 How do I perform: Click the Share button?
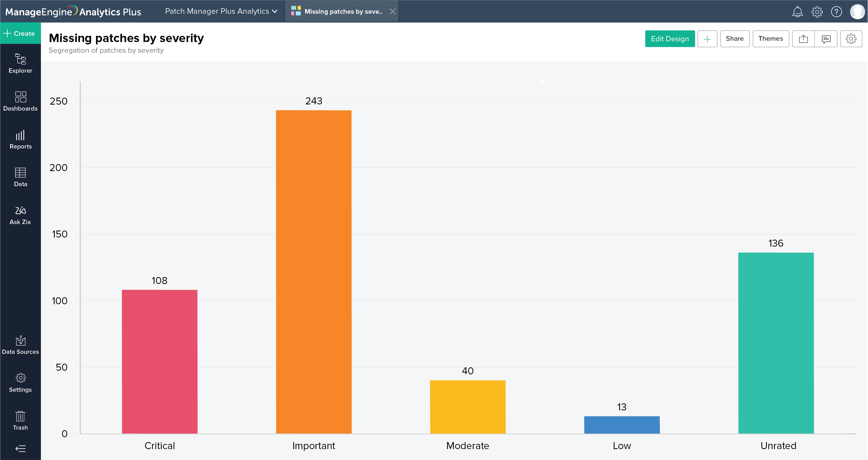735,39
